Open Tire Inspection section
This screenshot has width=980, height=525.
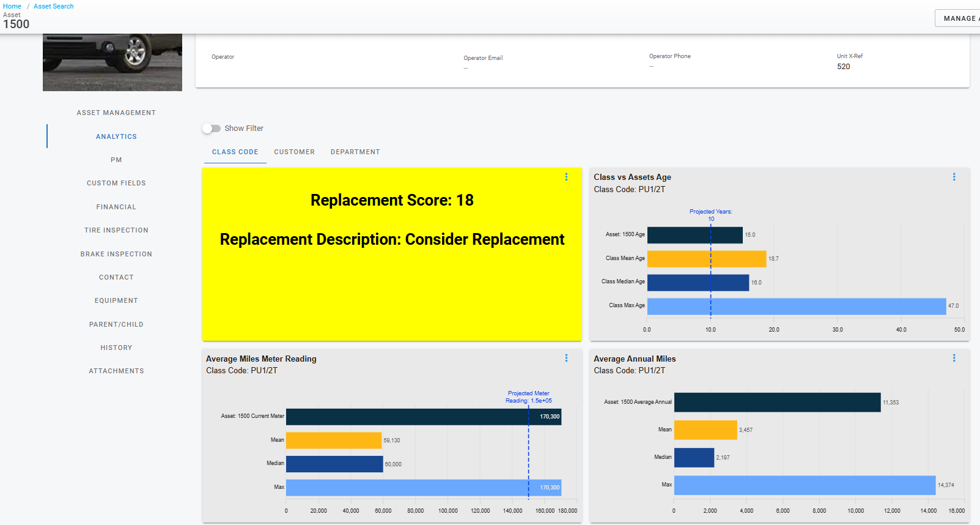116,230
